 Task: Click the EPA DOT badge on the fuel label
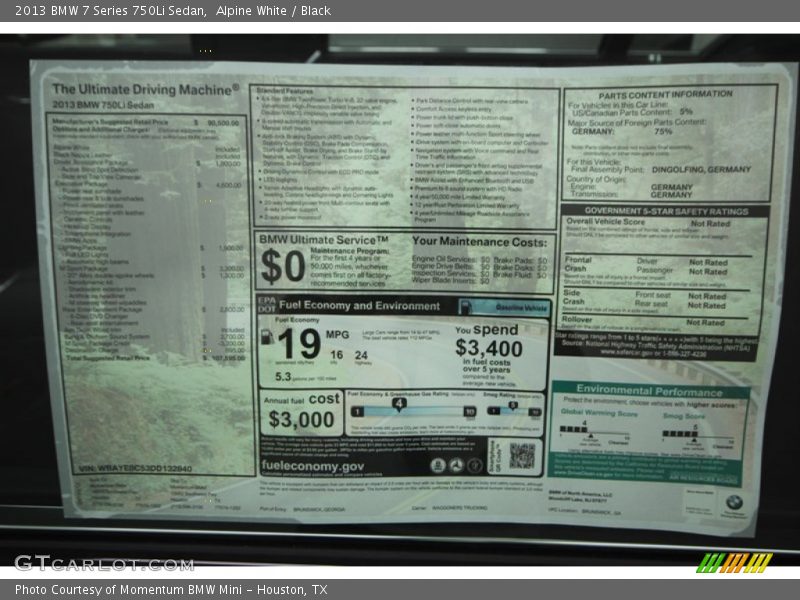267,305
